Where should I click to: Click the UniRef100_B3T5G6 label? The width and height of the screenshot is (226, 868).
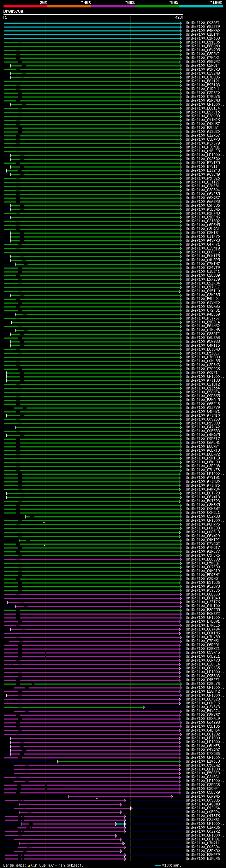point(203,583)
